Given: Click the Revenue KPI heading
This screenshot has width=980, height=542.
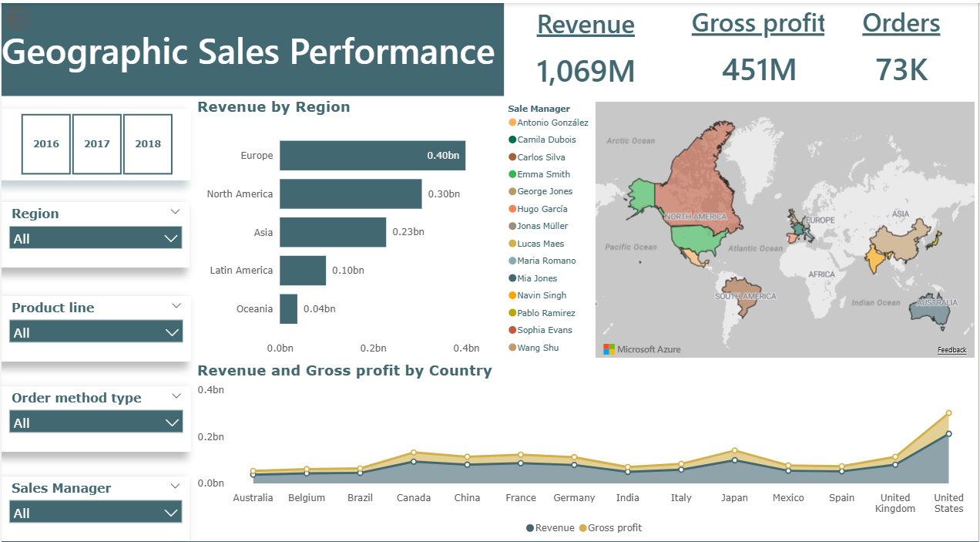Looking at the screenshot, I should coord(586,25).
